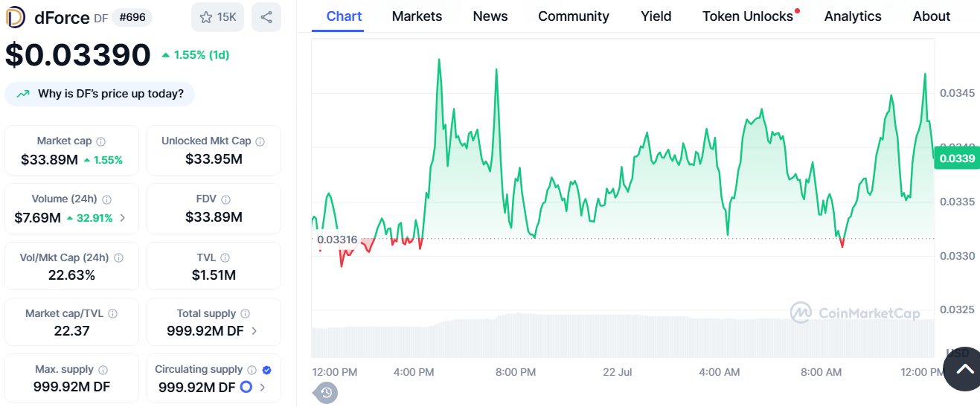The height and width of the screenshot is (407, 980).
Task: Click the trending arrow icon in price explanation
Action: click(24, 94)
